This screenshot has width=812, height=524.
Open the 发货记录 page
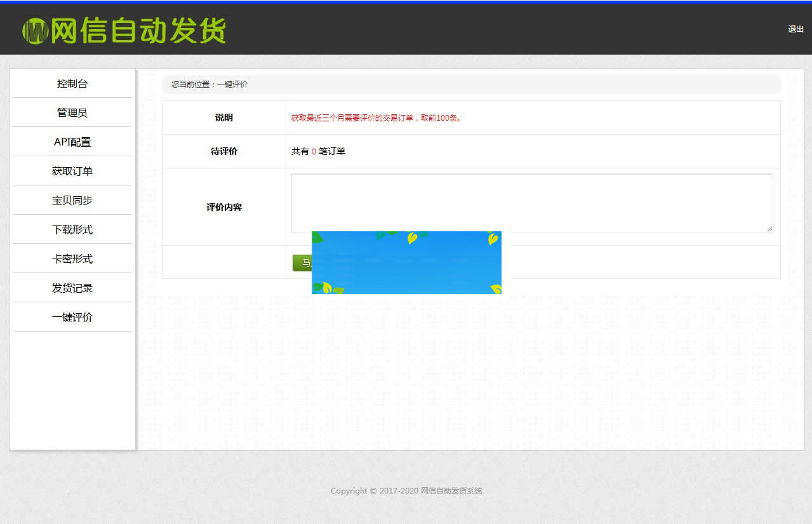click(72, 288)
